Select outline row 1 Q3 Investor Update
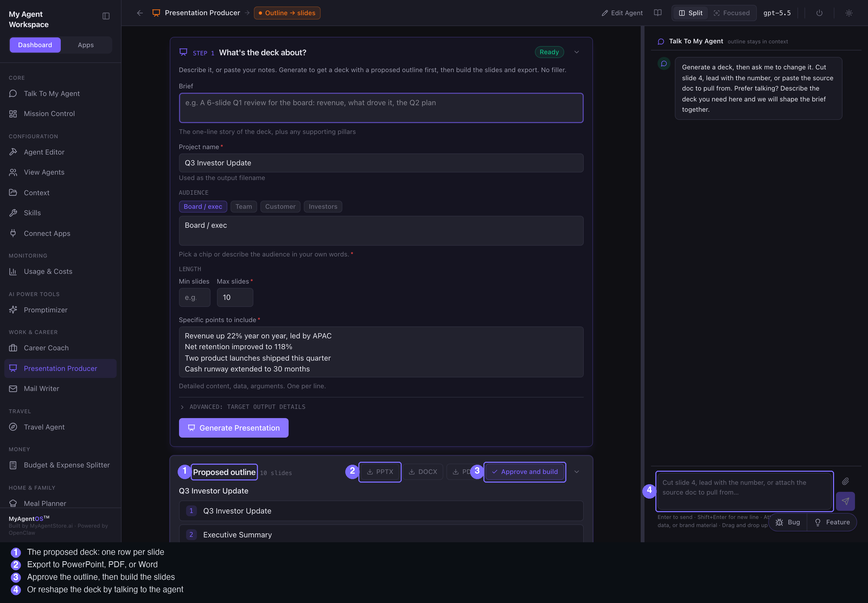The height and width of the screenshot is (603, 868). coord(381,511)
